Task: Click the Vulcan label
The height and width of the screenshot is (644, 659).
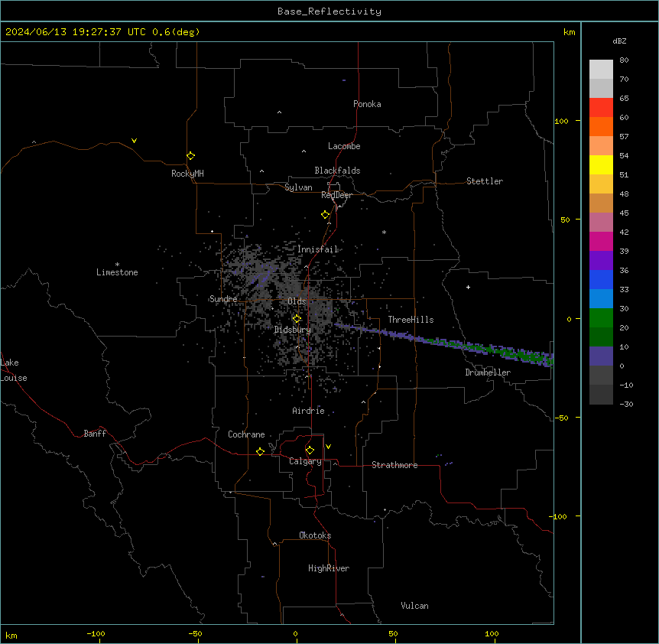Action: [414, 606]
